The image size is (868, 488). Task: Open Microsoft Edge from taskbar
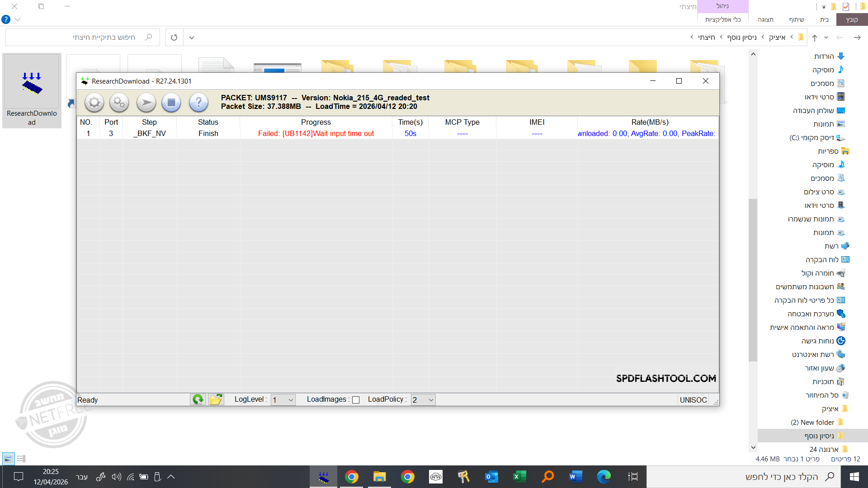(604, 477)
